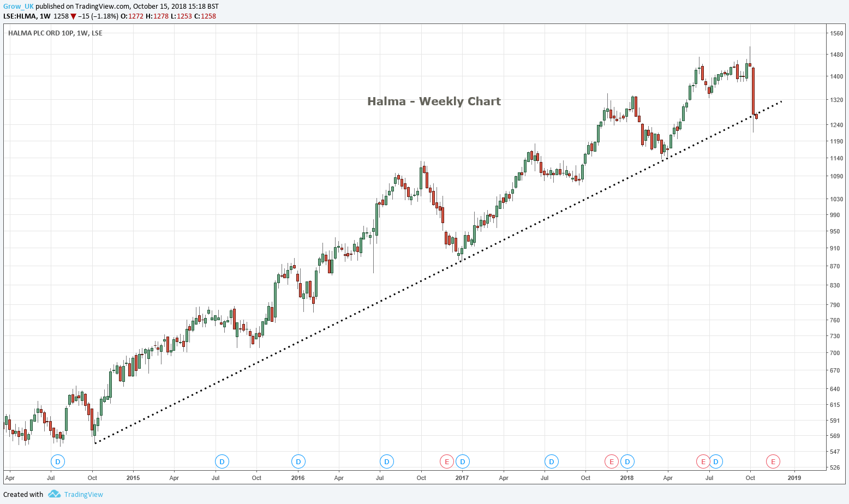
Task: Select the low value 'L:1253'
Action: coord(181,16)
